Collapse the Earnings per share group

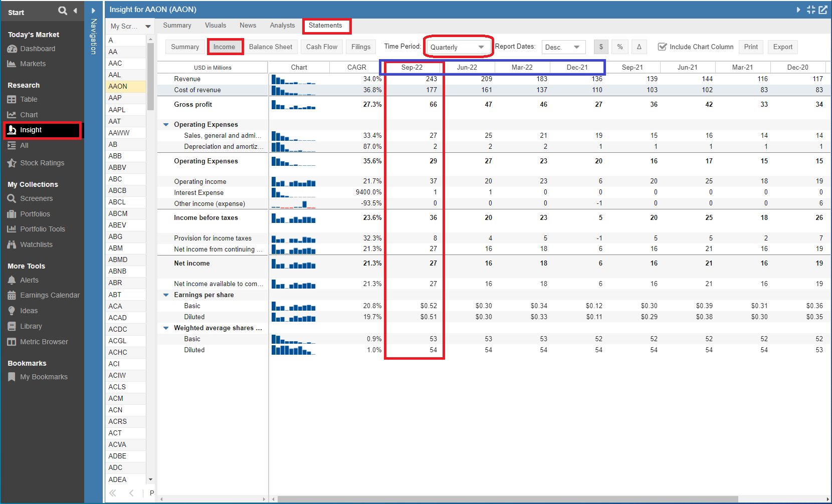tap(166, 295)
